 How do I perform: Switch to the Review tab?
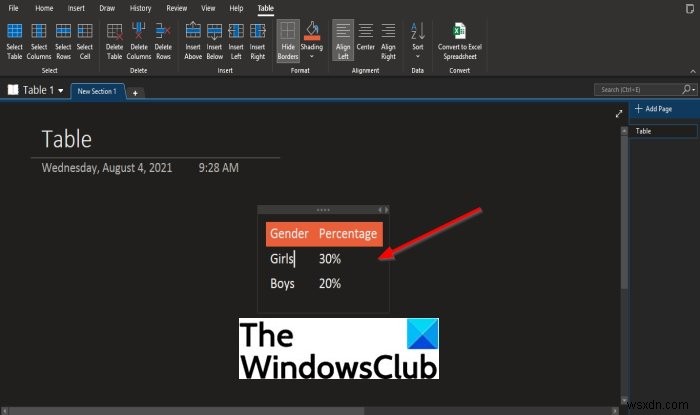tap(176, 8)
